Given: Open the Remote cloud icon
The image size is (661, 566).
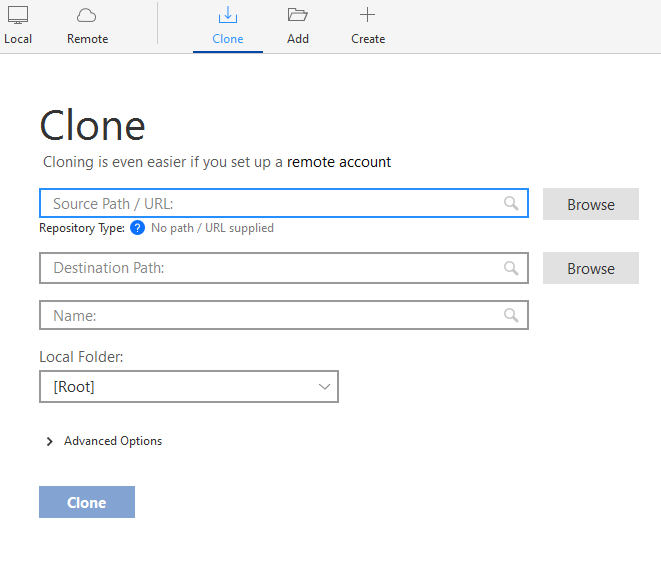Looking at the screenshot, I should coord(87,15).
